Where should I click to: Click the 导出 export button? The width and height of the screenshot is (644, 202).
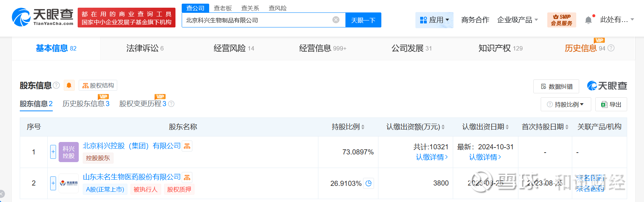pyautogui.click(x=611, y=104)
